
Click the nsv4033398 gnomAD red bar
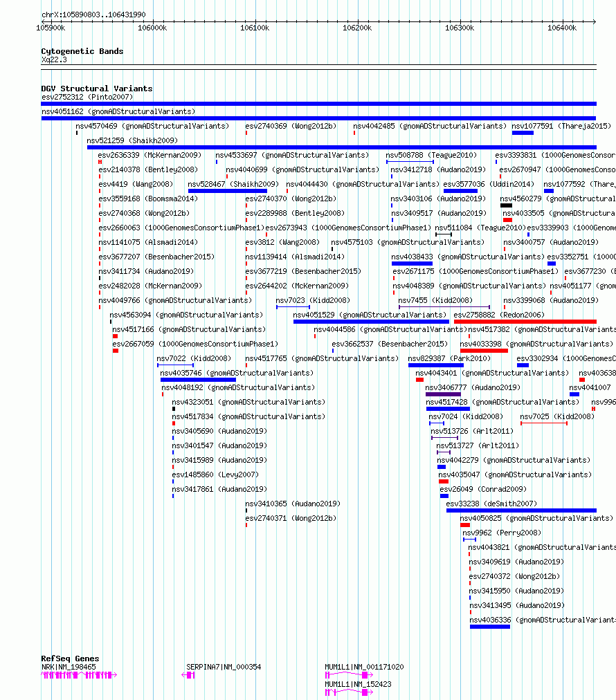[x=484, y=351]
